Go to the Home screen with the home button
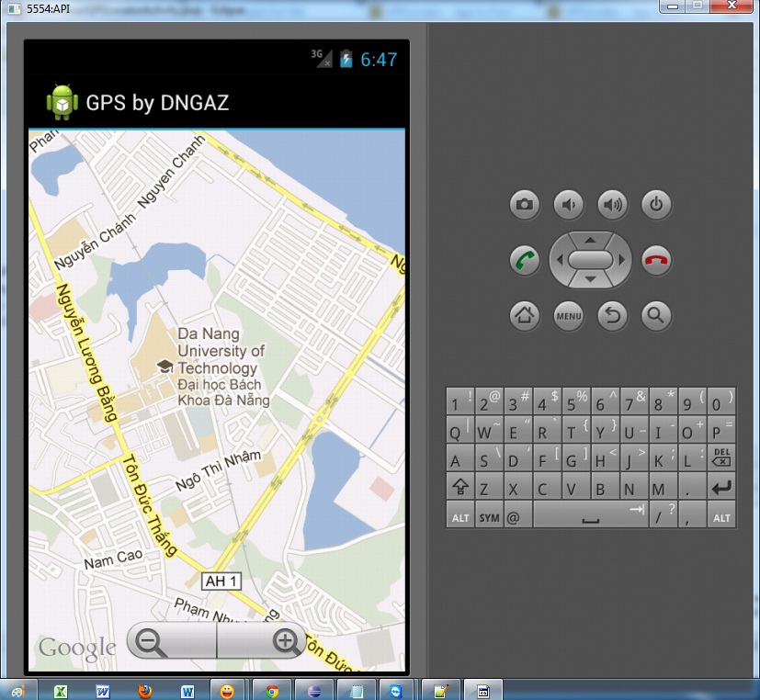 pos(525,316)
